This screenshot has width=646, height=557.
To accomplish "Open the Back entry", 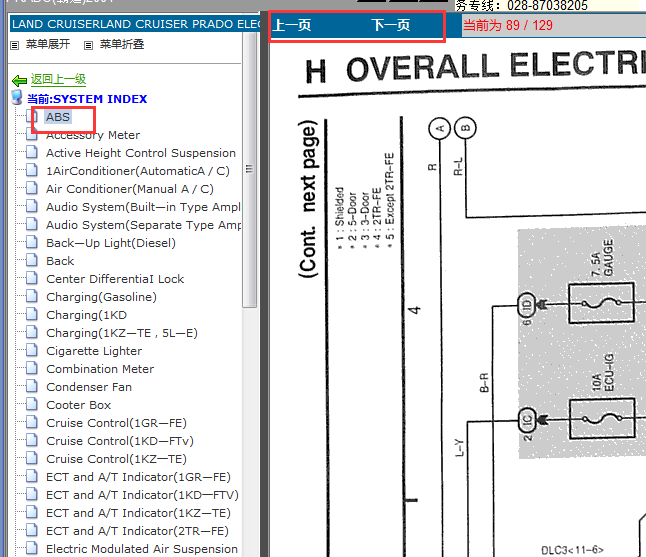I will coord(60,261).
